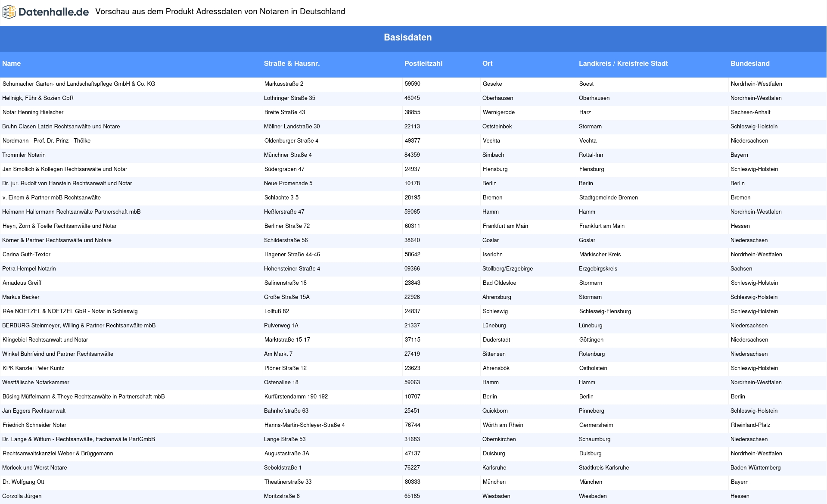Select the Gorzolla Jürgen name cell
Image resolution: width=827 pixels, height=504 pixels.
22,496
